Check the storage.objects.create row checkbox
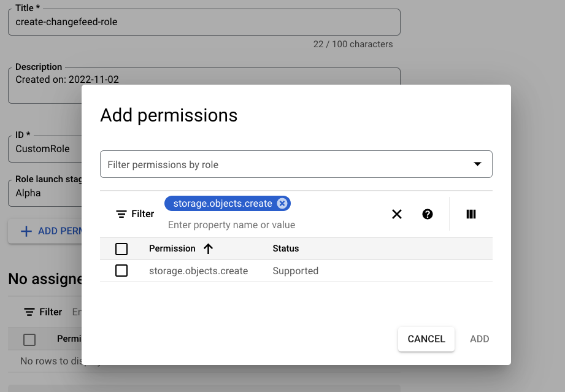 coord(121,270)
